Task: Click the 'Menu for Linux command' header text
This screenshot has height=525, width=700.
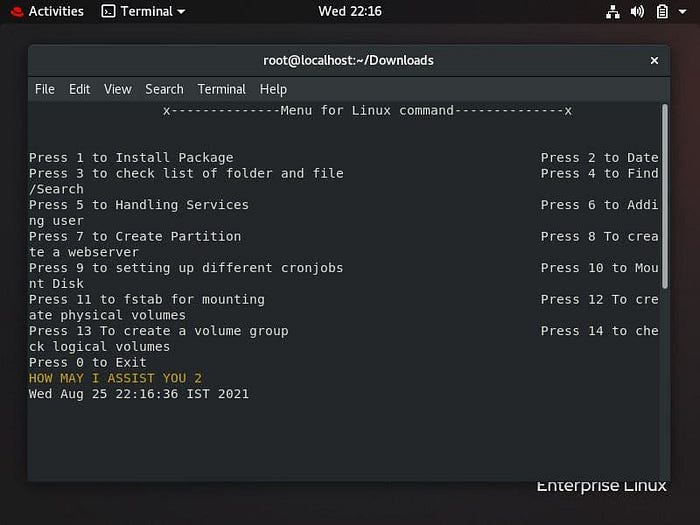Action: click(x=367, y=111)
